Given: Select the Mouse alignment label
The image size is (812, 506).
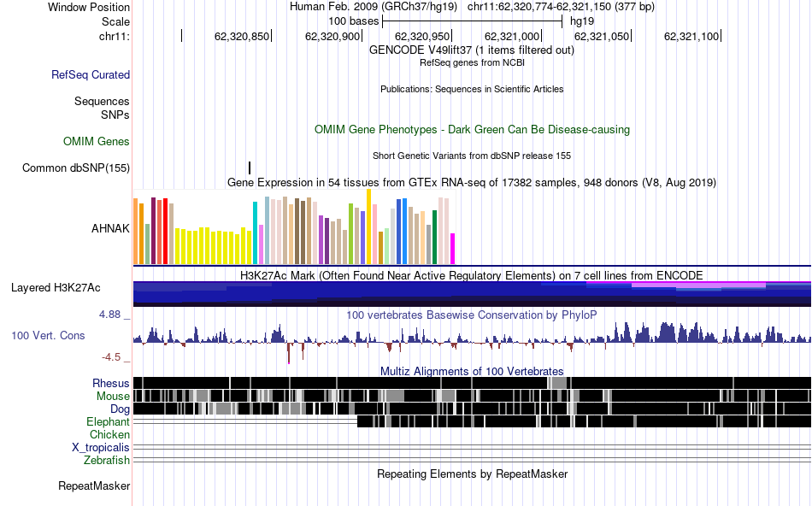Looking at the screenshot, I should [x=113, y=397].
